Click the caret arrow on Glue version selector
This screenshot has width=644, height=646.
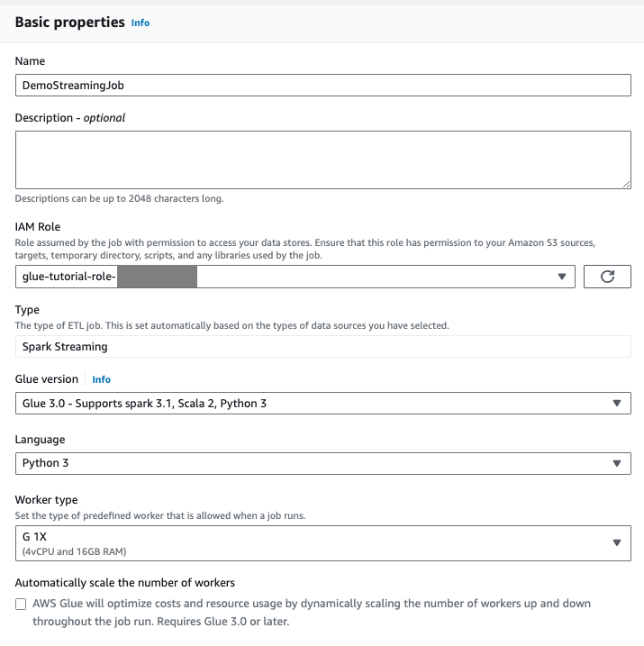(617, 404)
